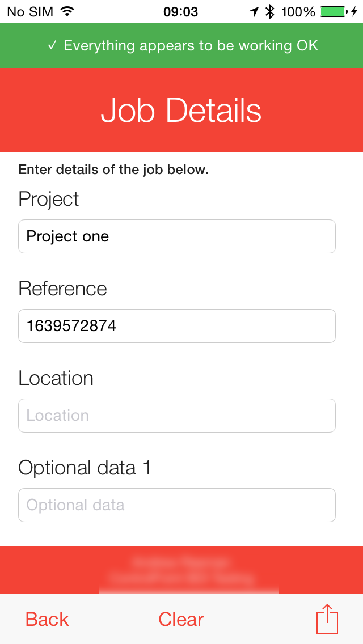Screen dimensions: 363x644
Task: Tap the Project field label
Action: pos(49,199)
